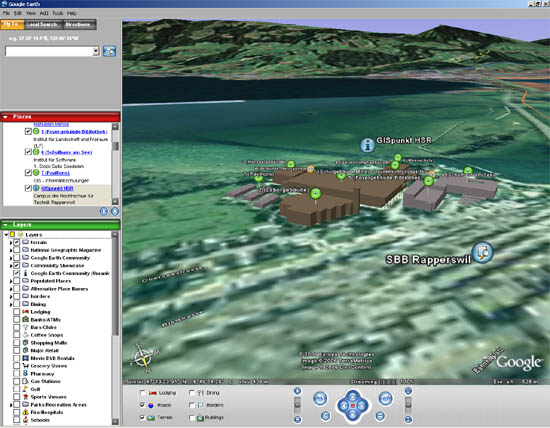Click the green placemark icon of 7 (Pavillons) in Places
The width and height of the screenshot is (550, 428).
pos(36,173)
